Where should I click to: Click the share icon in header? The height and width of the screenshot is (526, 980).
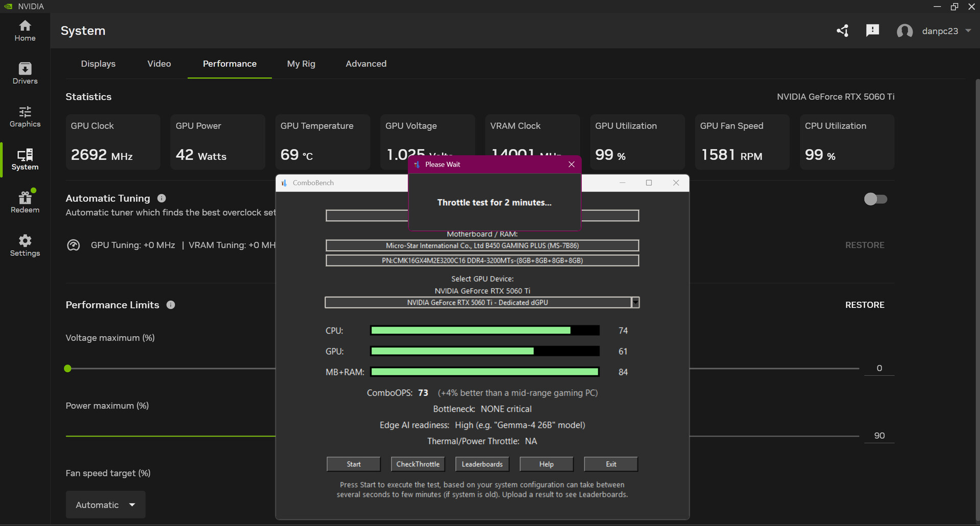point(843,31)
